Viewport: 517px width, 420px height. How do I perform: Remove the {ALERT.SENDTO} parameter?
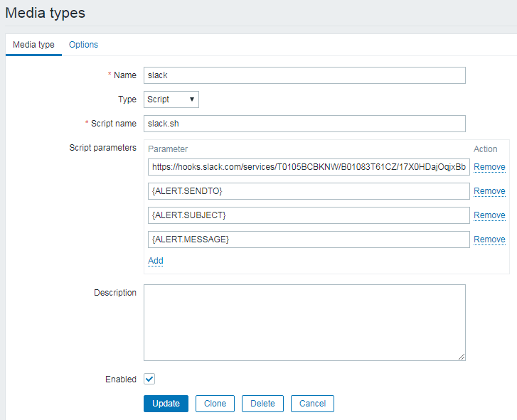coord(489,191)
